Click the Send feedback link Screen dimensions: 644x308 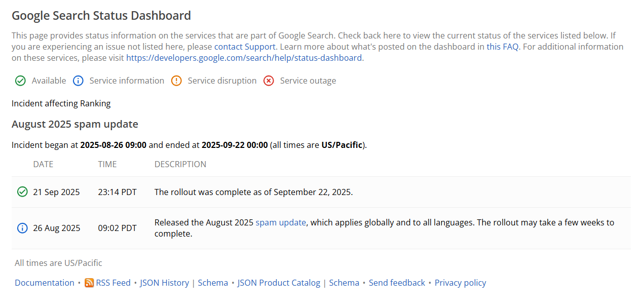[397, 283]
